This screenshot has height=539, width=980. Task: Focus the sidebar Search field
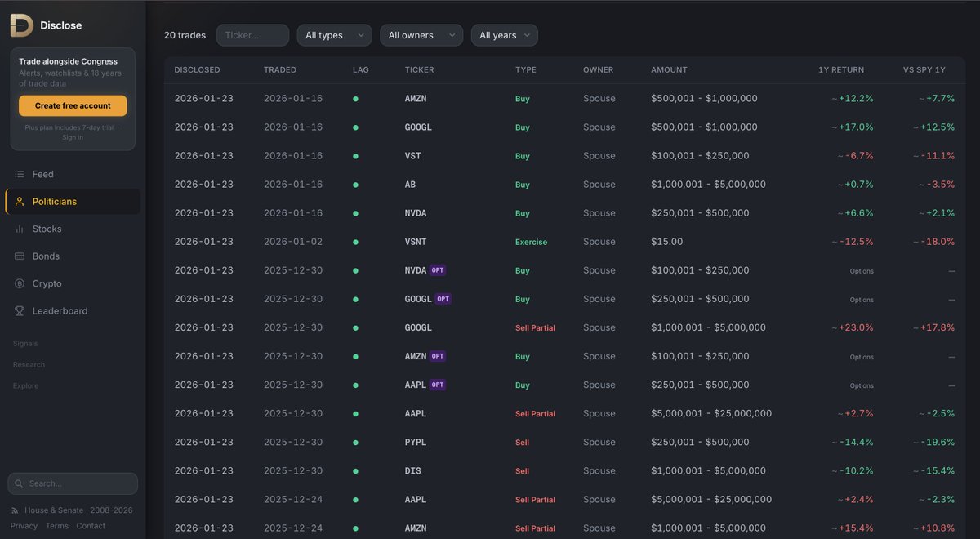click(x=73, y=483)
